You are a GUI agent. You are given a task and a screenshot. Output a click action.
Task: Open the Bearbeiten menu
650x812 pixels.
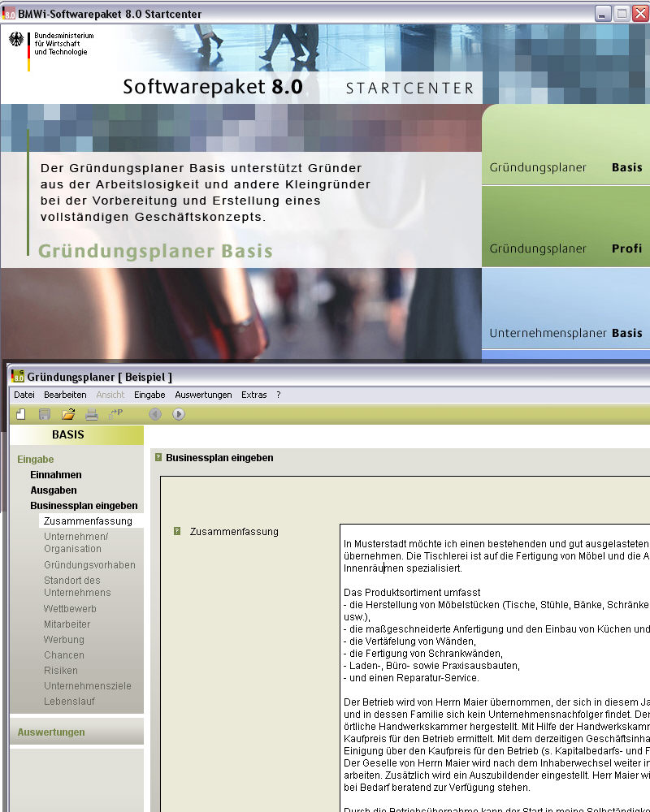click(x=65, y=395)
